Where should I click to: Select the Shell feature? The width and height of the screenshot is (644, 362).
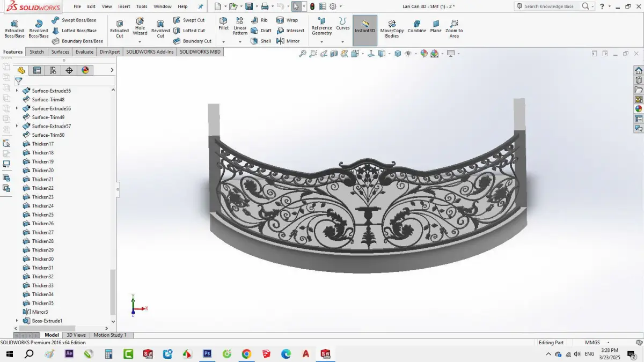coord(261,41)
